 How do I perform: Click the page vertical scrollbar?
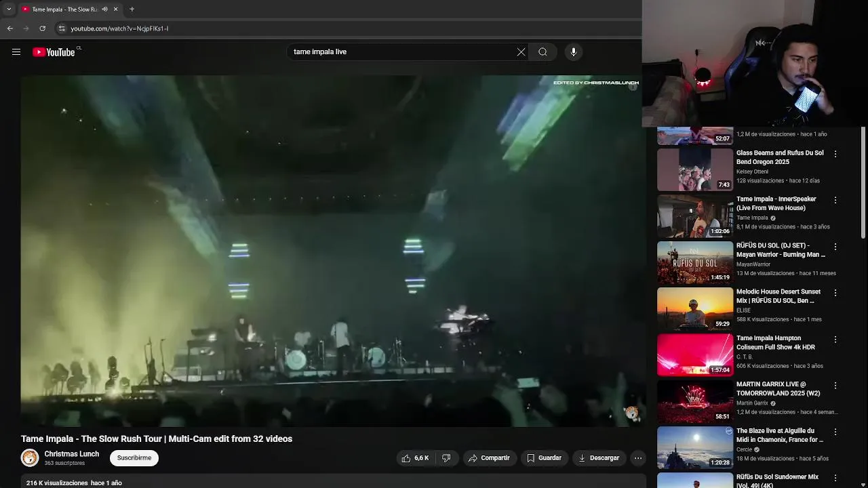coord(863,183)
